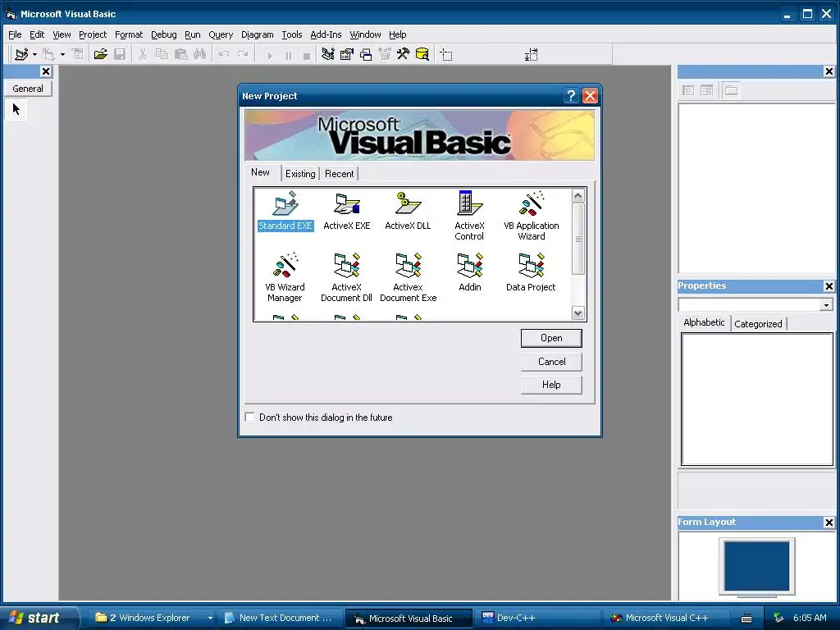Click View Code icon in Project panel
The width and height of the screenshot is (840, 630).
pyautogui.click(x=688, y=90)
